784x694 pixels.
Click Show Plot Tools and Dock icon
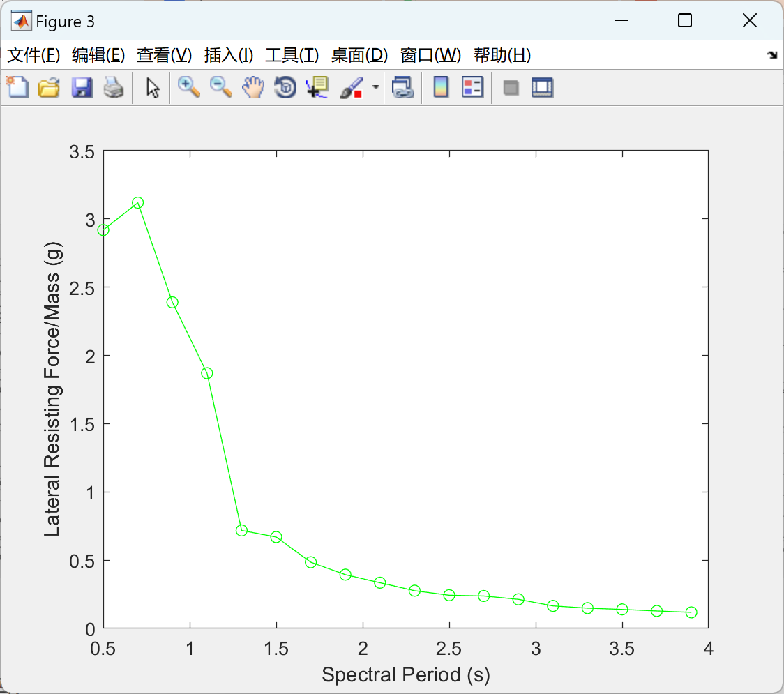point(542,87)
